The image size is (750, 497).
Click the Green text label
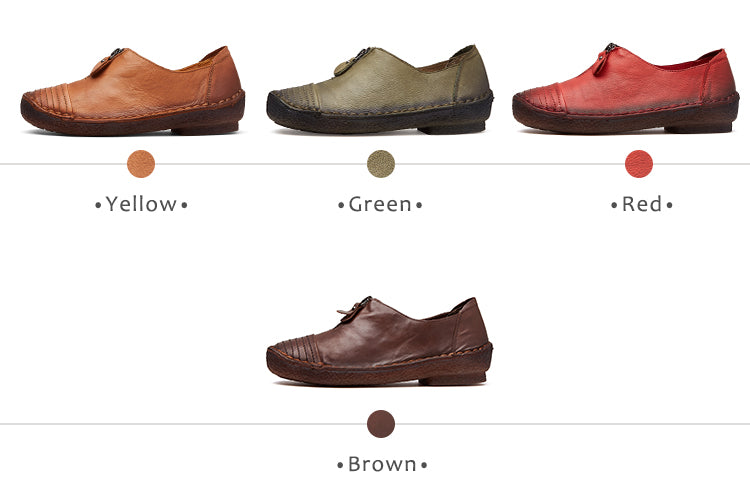[380, 205]
